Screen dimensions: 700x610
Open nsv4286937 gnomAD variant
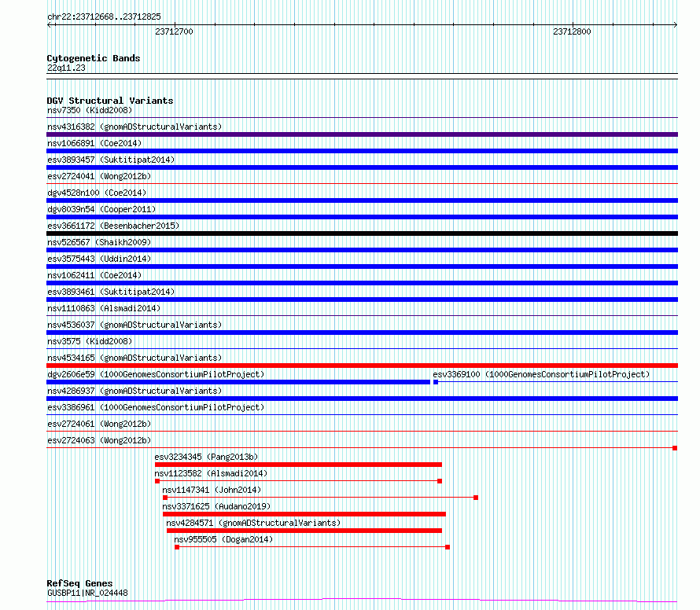134,391
